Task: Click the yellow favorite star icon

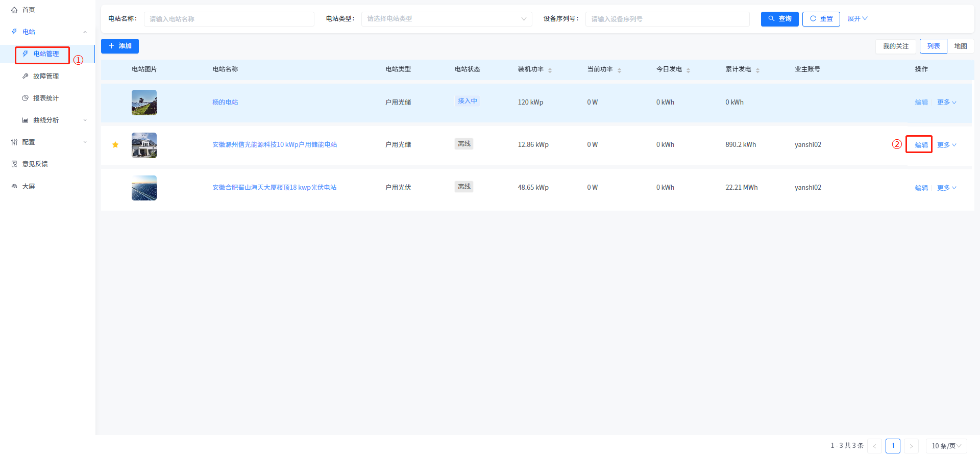Action: [x=115, y=145]
